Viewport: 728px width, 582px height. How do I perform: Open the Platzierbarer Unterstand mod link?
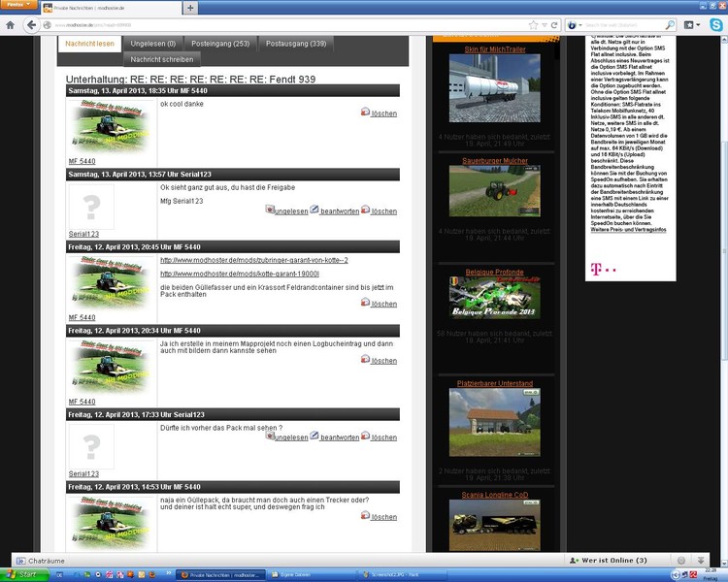(x=495, y=383)
